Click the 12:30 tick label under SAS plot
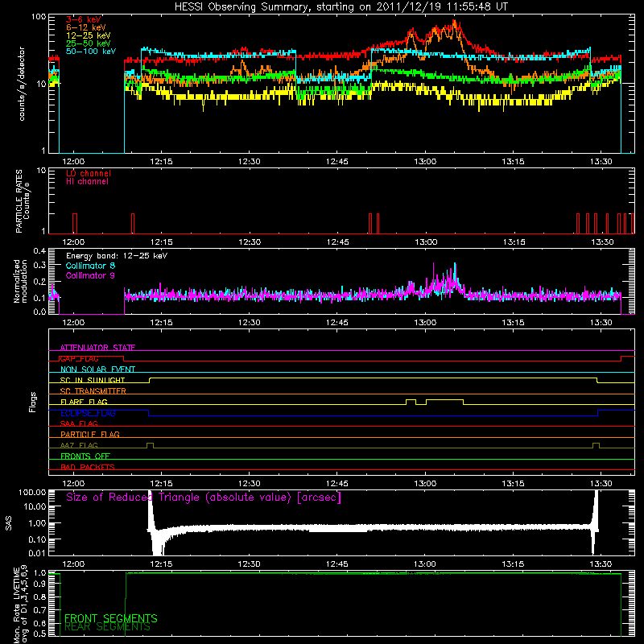Screen dimensions: 644x644 (250, 564)
